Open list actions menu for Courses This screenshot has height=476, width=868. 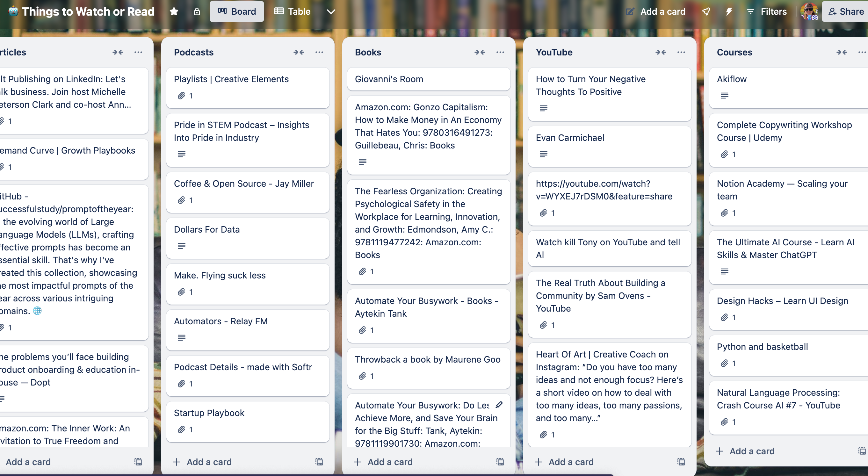point(862,52)
